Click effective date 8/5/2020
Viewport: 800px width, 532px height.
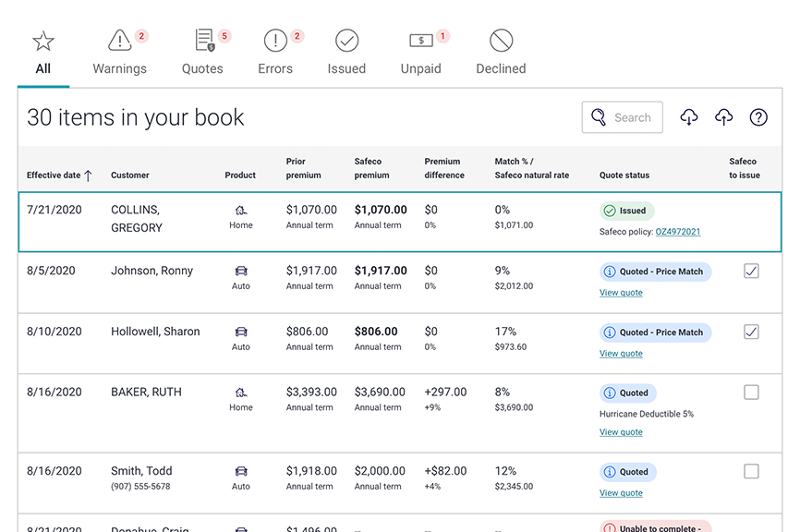tap(51, 271)
